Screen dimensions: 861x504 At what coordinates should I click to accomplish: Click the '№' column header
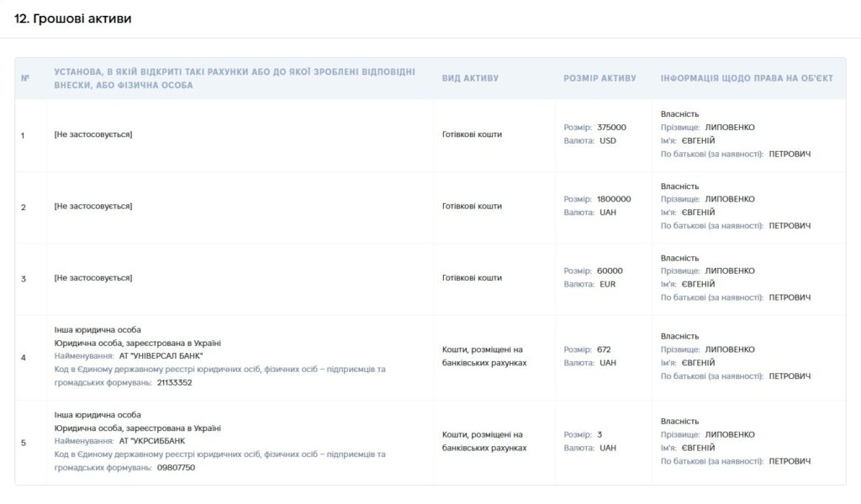click(x=25, y=78)
